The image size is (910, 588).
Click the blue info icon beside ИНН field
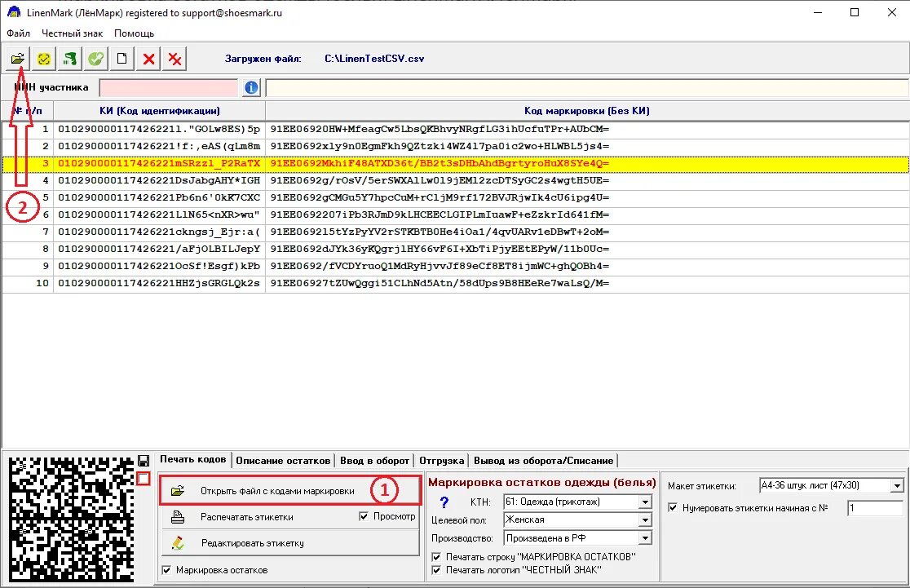pos(251,87)
